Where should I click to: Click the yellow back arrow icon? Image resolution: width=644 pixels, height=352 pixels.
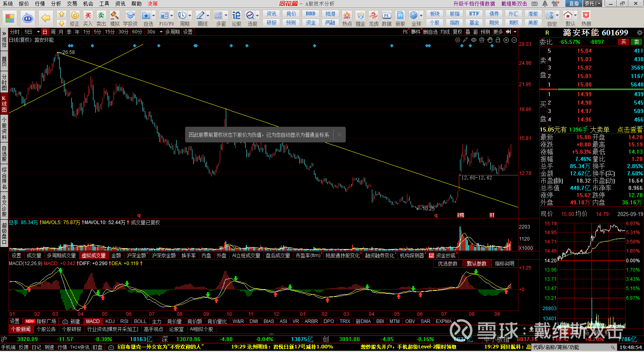tap(46, 18)
